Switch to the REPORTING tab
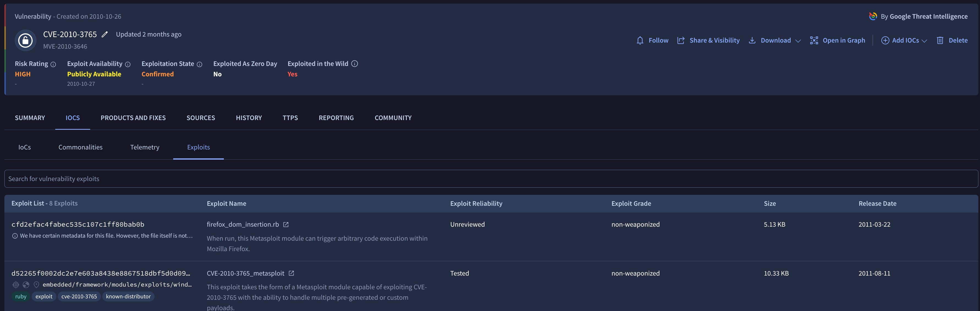This screenshot has height=311, width=980. [336, 118]
